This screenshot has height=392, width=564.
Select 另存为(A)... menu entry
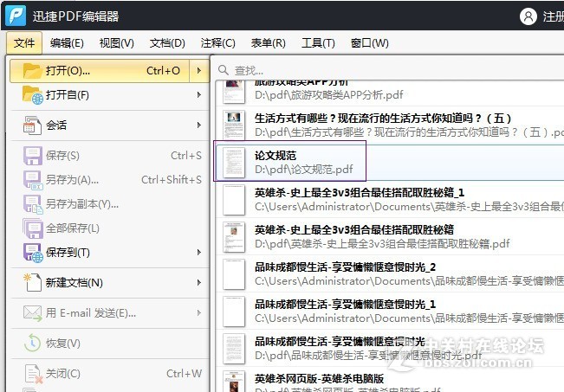click(109, 180)
